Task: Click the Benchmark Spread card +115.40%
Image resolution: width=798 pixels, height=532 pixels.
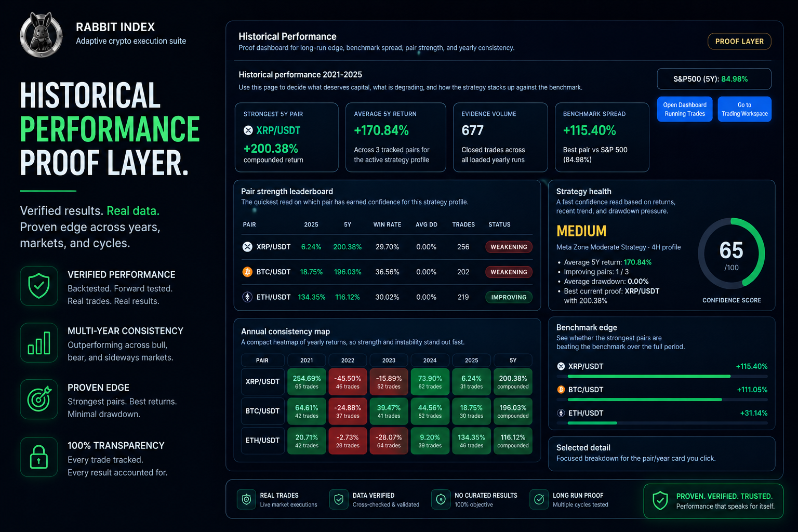Action: pos(602,137)
